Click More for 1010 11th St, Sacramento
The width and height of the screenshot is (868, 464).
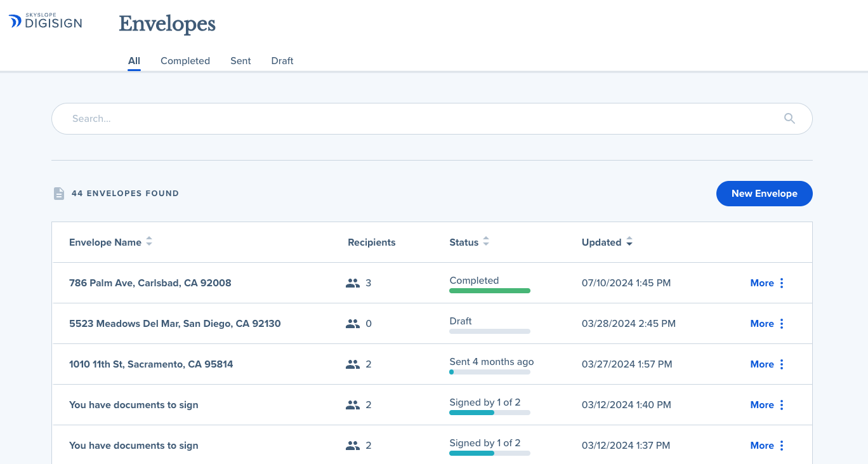[762, 364]
